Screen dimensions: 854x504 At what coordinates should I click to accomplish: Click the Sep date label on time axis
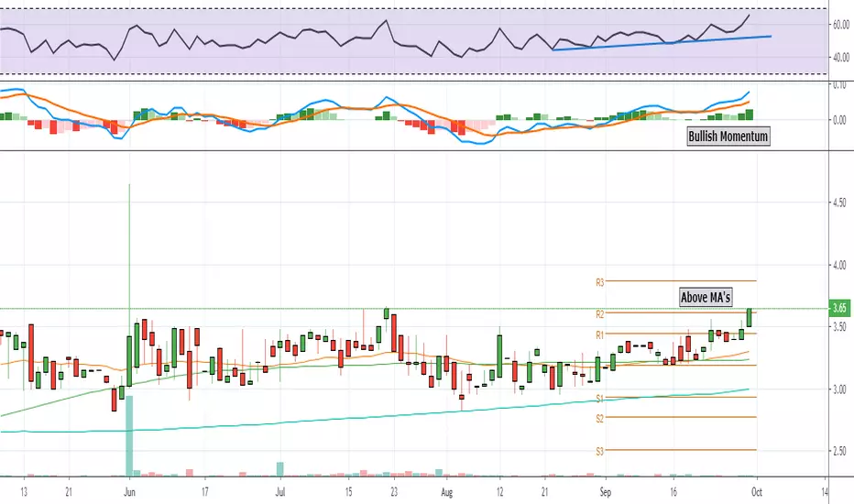[x=605, y=493]
